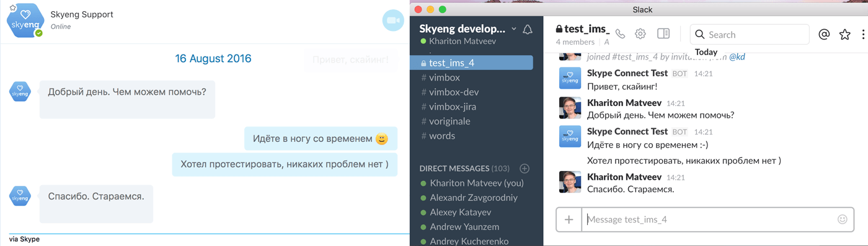Start a new direct message with plus icon
This screenshot has width=868, height=246.
point(525,168)
